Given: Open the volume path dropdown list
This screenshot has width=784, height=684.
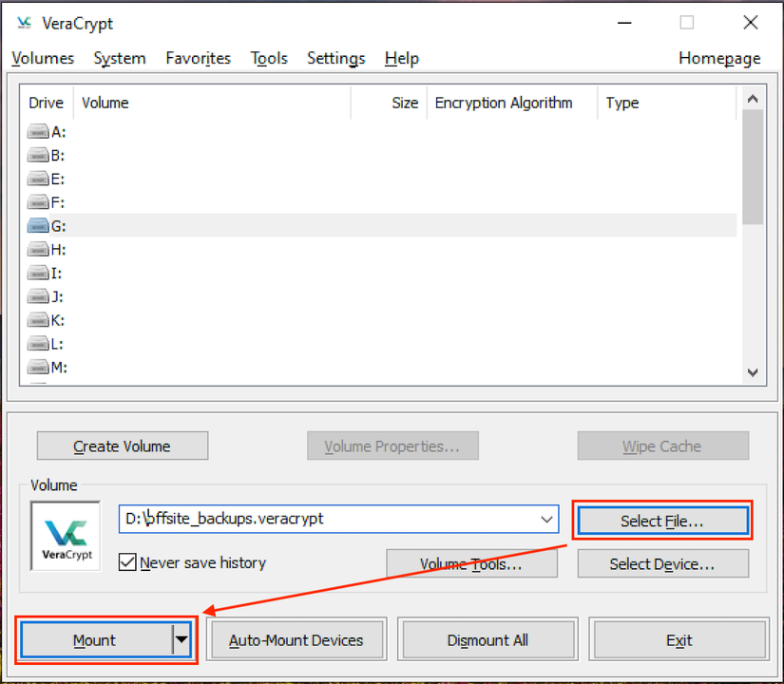Looking at the screenshot, I should point(546,520).
